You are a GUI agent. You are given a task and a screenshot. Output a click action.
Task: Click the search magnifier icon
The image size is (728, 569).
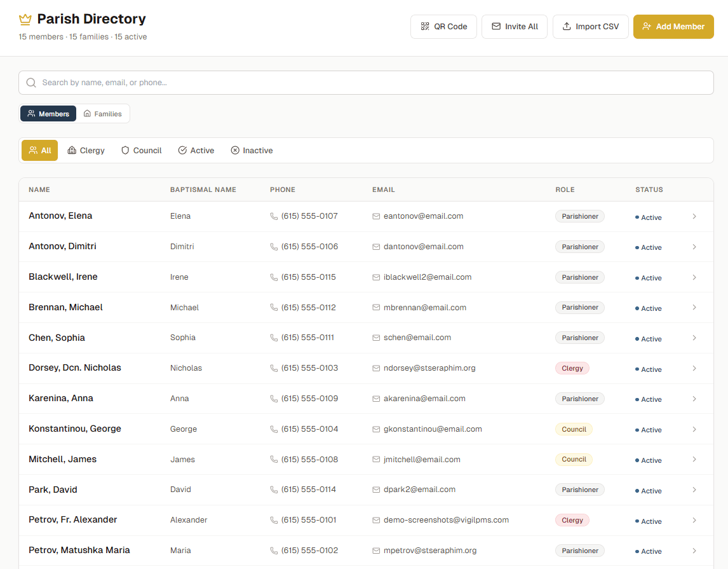pos(31,83)
